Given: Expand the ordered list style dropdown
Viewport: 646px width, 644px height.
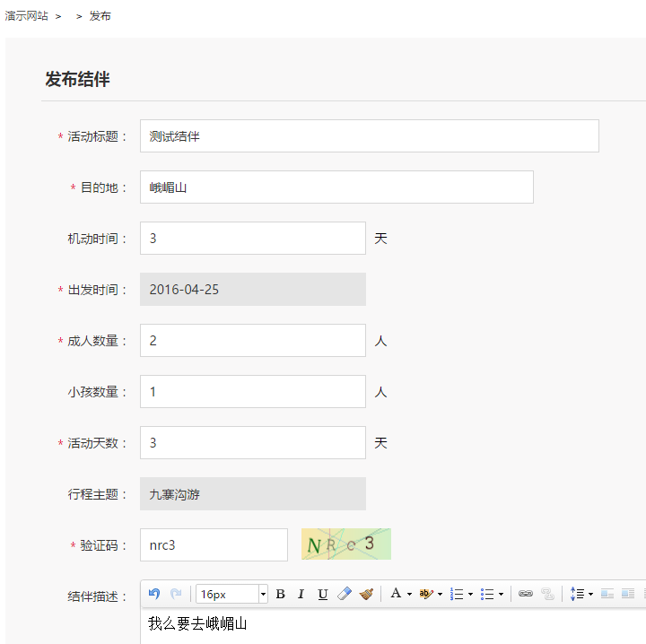Looking at the screenshot, I should tap(470, 595).
